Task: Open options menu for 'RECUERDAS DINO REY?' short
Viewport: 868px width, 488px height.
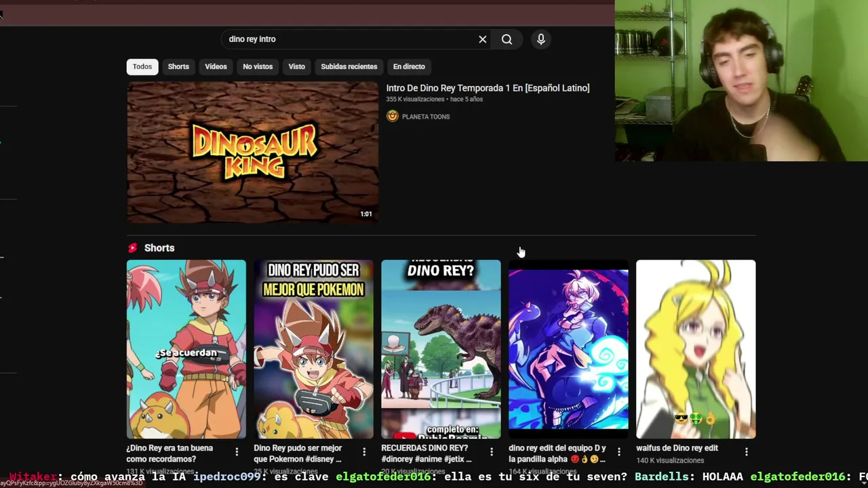Action: coord(492,451)
